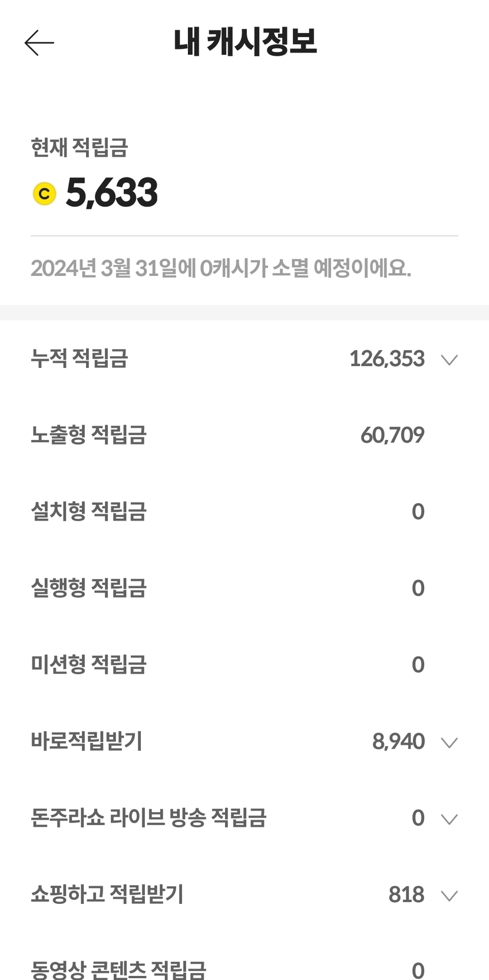The width and height of the screenshot is (489, 980).
Task: Tap the 바로적립받기 label
Action: click(x=87, y=741)
